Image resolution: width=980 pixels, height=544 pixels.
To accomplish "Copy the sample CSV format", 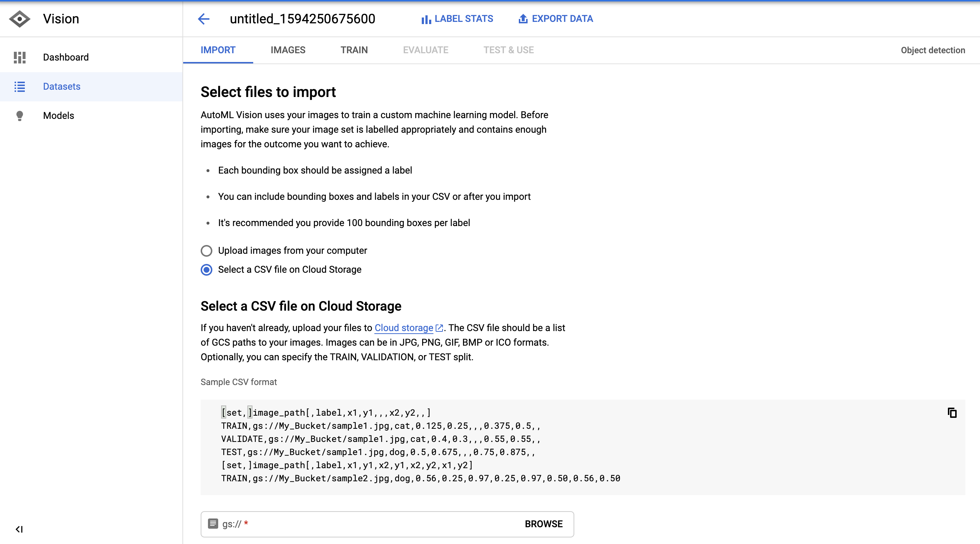I will tap(952, 412).
